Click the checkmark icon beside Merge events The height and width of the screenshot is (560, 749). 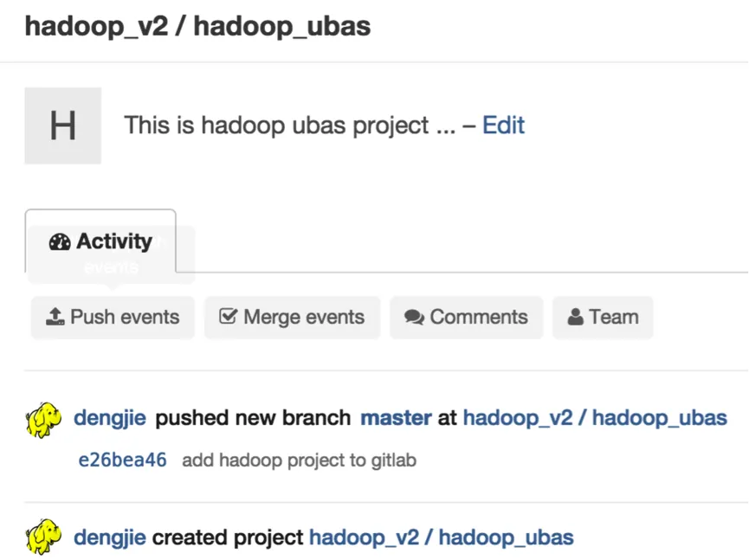coord(229,317)
